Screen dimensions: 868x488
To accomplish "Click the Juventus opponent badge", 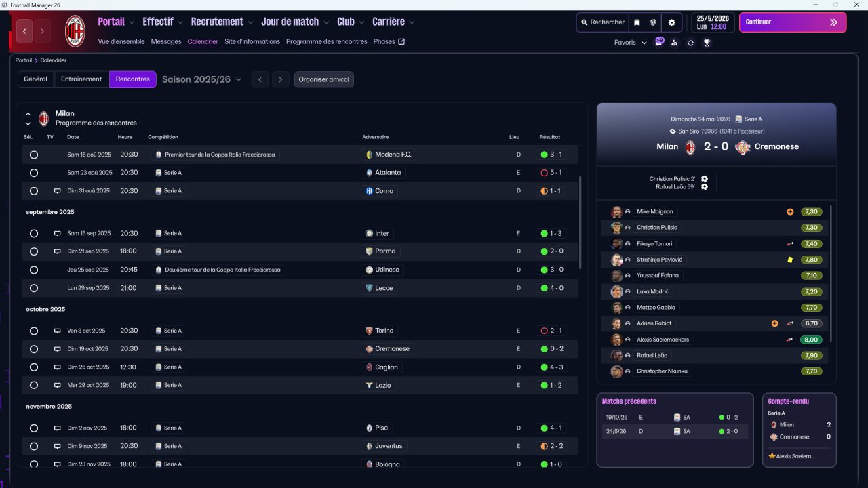I will 370,446.
